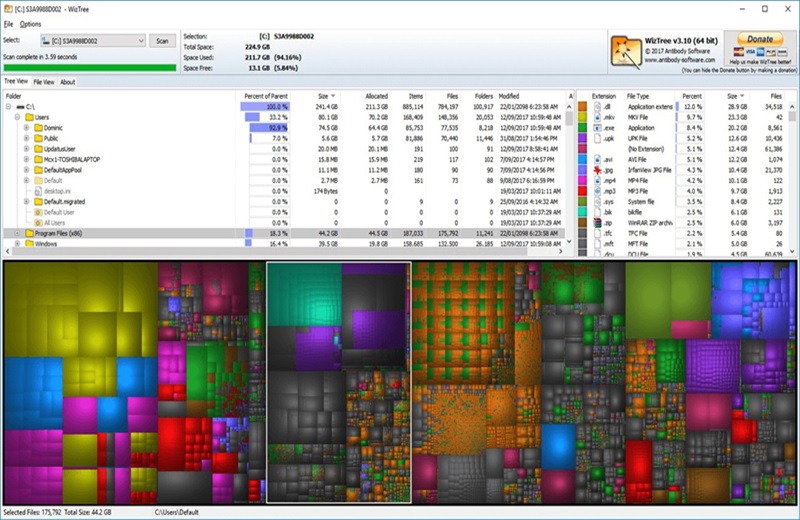Click the TFC File row text
The width and height of the screenshot is (800, 520).
(x=637, y=233)
